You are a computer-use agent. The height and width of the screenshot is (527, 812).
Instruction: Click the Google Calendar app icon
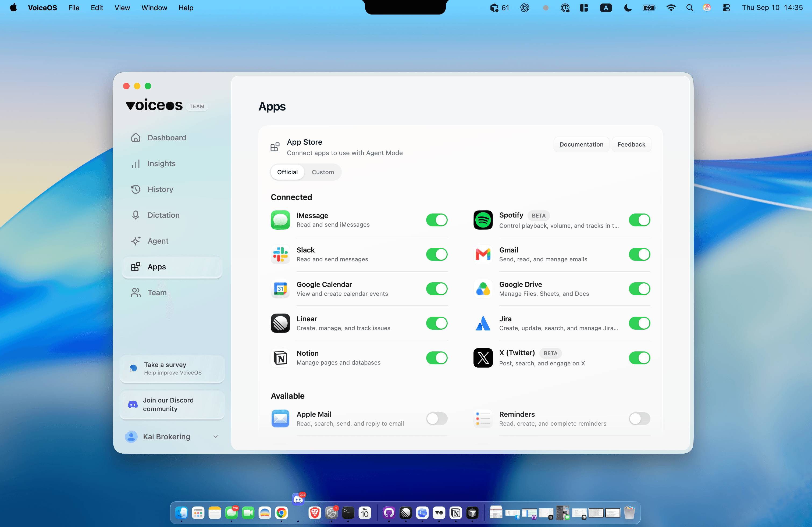point(280,289)
